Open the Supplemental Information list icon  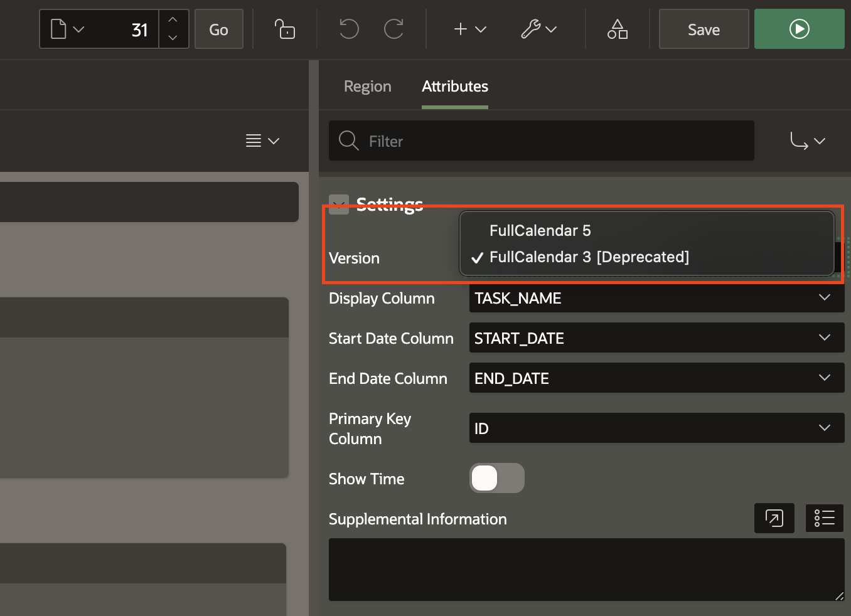click(x=824, y=518)
